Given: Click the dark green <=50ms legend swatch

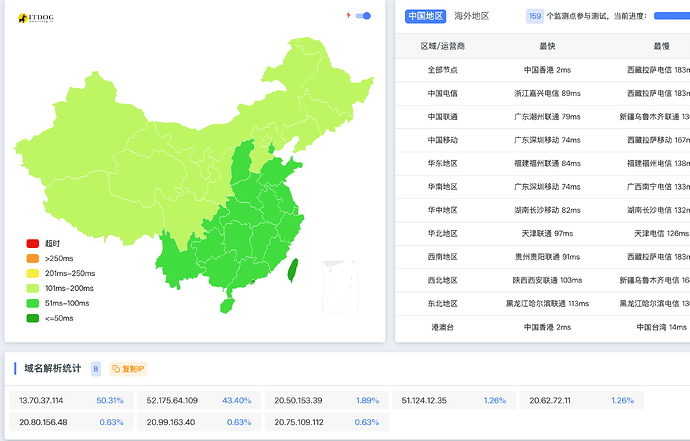Looking at the screenshot, I should (x=32, y=318).
